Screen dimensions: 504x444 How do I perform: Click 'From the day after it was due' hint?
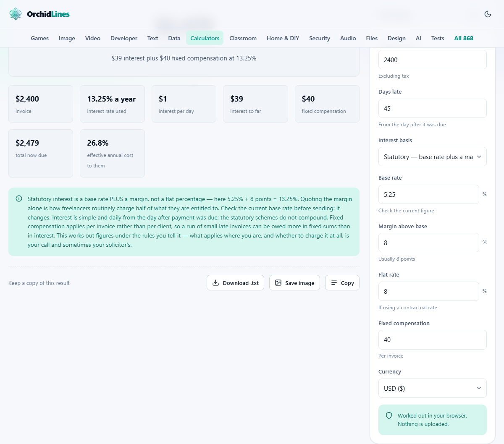point(412,125)
